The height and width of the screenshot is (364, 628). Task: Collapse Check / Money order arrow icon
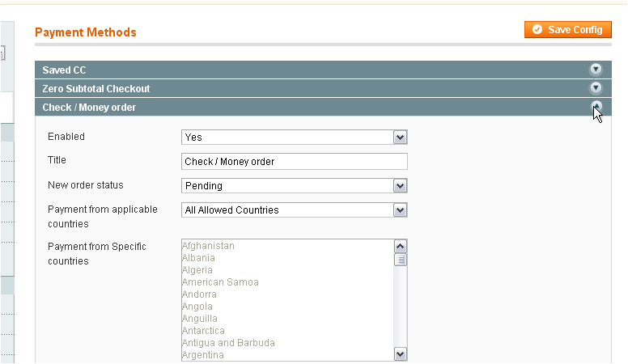click(596, 107)
